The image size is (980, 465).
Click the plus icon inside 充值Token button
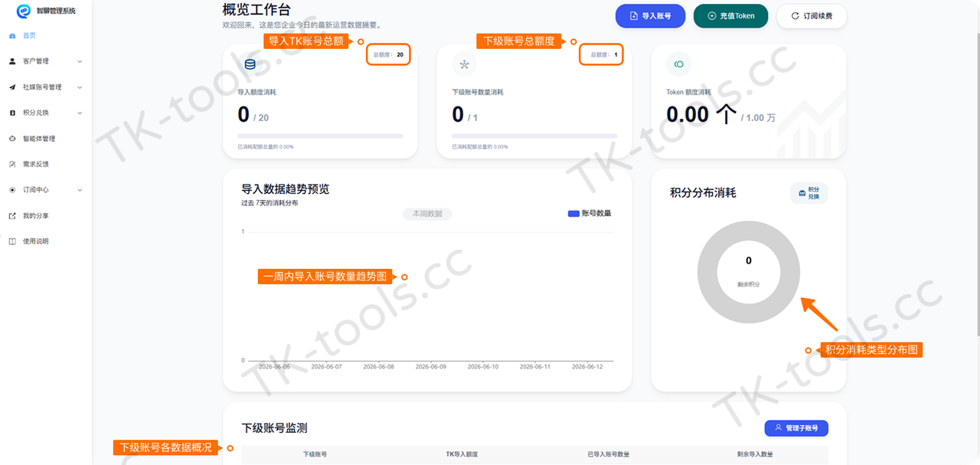click(x=712, y=16)
